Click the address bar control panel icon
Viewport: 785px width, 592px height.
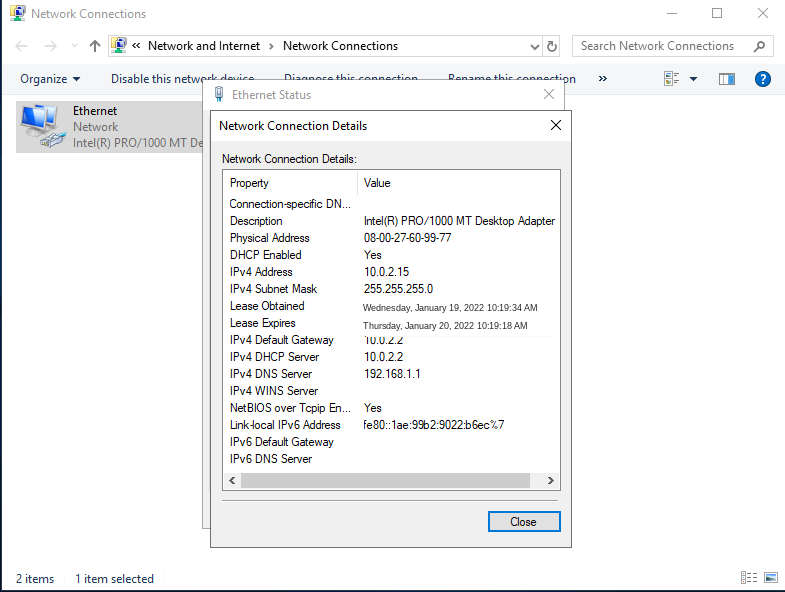119,46
